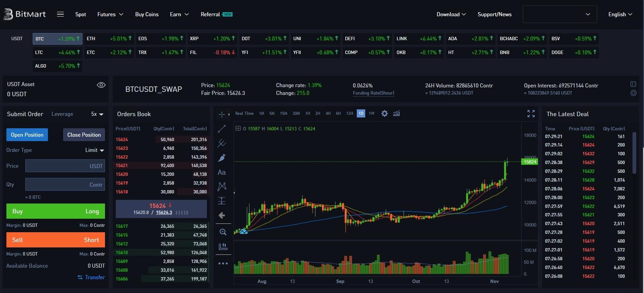Select the pattern drawing tool
Screen dimensions: 644x293
click(222, 186)
